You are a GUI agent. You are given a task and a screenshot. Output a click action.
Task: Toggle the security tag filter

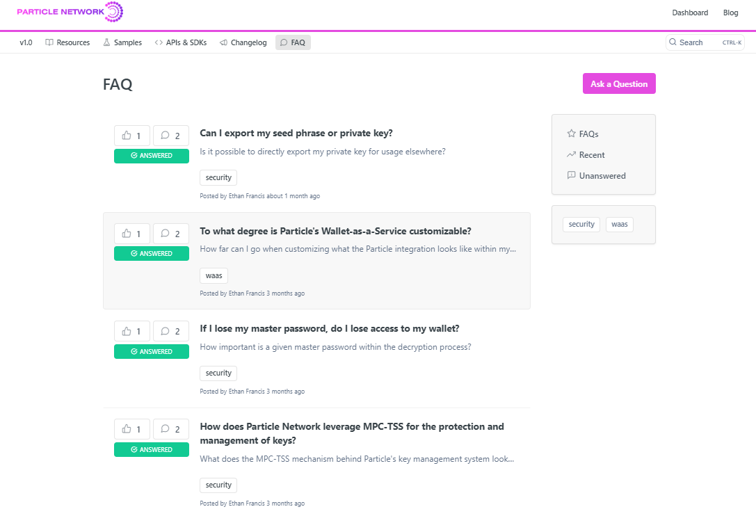tap(581, 224)
